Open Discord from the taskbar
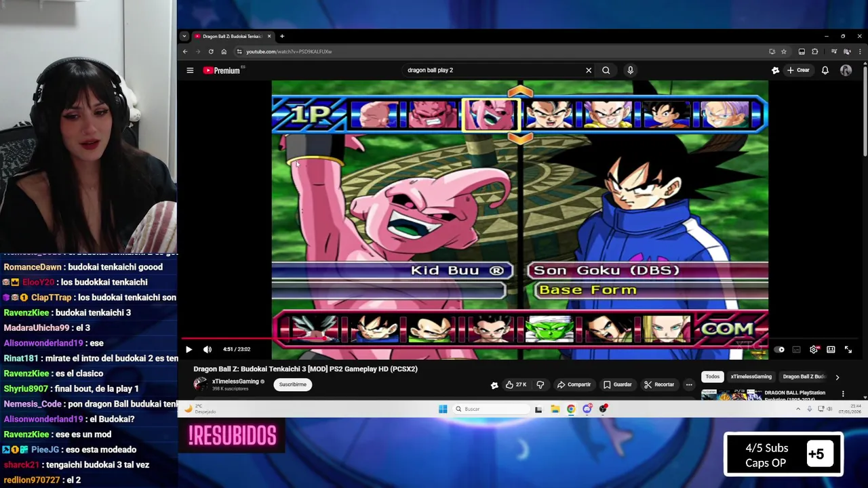This screenshot has width=868, height=488. [x=587, y=409]
